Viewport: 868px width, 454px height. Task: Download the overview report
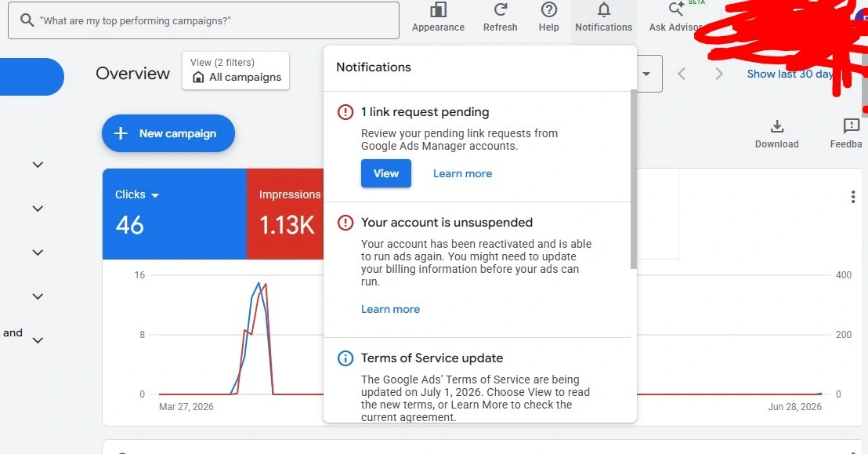coord(776,134)
